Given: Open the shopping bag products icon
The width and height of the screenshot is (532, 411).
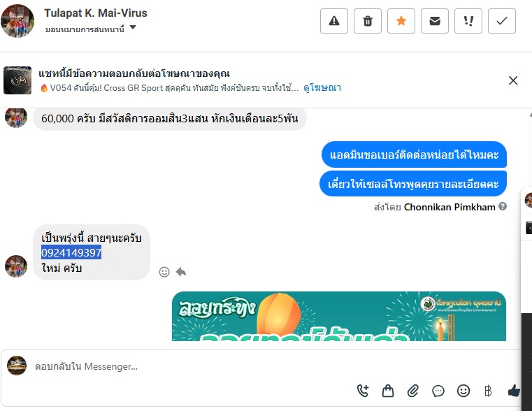Looking at the screenshot, I should click(x=388, y=391).
